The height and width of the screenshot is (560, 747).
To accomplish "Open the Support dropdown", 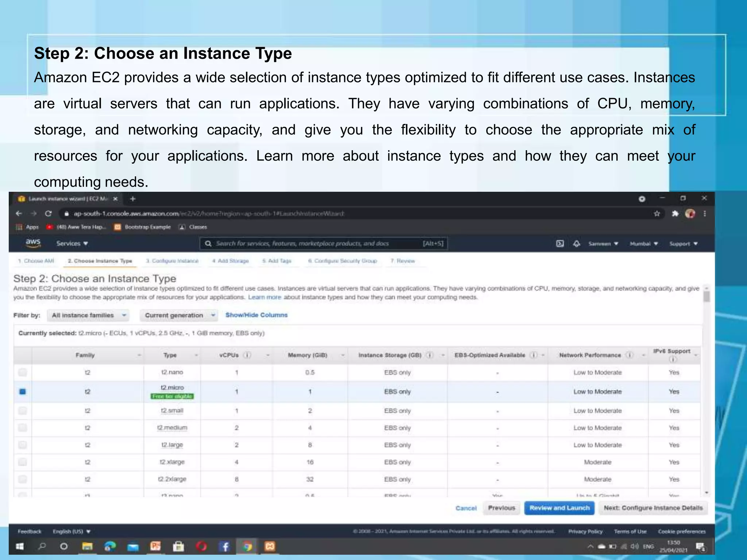I will coord(684,244).
